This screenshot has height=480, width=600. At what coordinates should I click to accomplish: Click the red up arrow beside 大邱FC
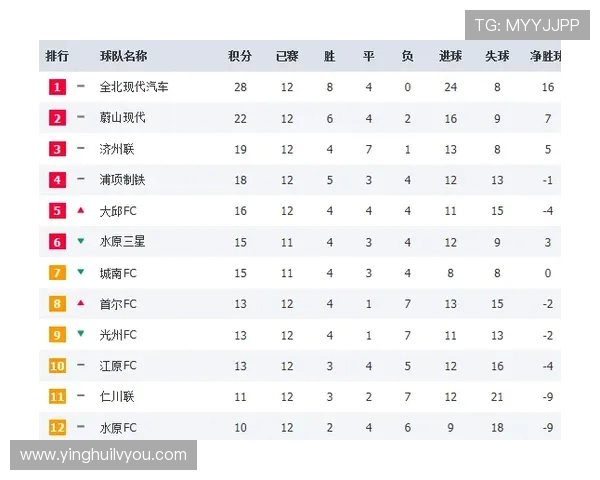(81, 211)
